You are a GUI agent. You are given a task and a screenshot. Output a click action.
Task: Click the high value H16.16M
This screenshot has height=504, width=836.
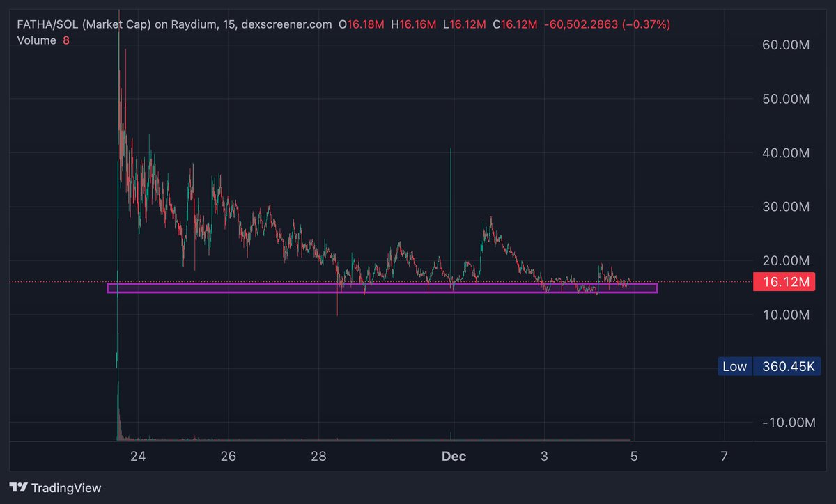(x=415, y=24)
